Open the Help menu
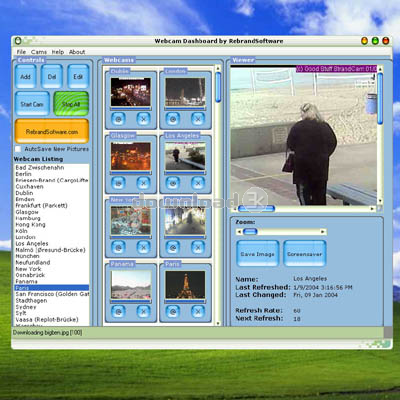400x400 pixels. 58,52
